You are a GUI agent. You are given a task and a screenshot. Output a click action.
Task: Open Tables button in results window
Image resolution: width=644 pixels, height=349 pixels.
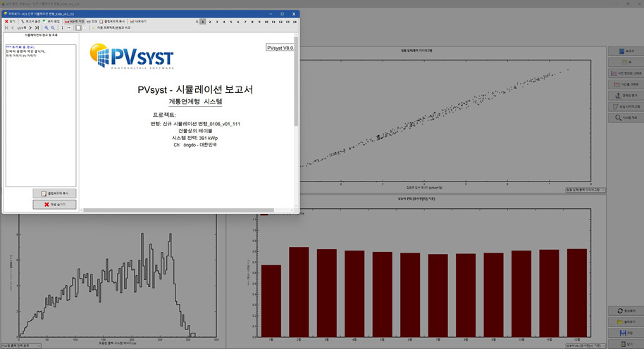coord(626,62)
